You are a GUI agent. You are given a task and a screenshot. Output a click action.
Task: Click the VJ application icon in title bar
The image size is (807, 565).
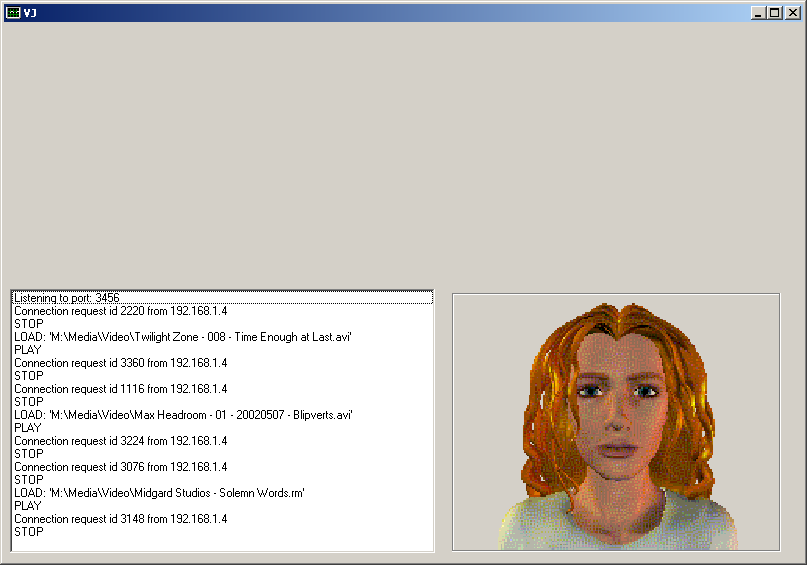(x=13, y=13)
